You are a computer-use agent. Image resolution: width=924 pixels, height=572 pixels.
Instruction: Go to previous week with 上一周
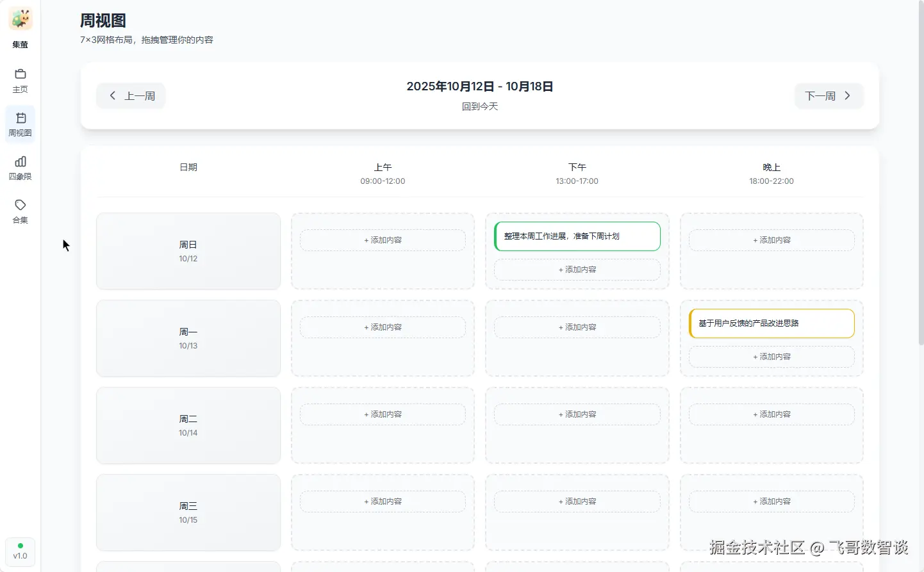[x=131, y=95]
